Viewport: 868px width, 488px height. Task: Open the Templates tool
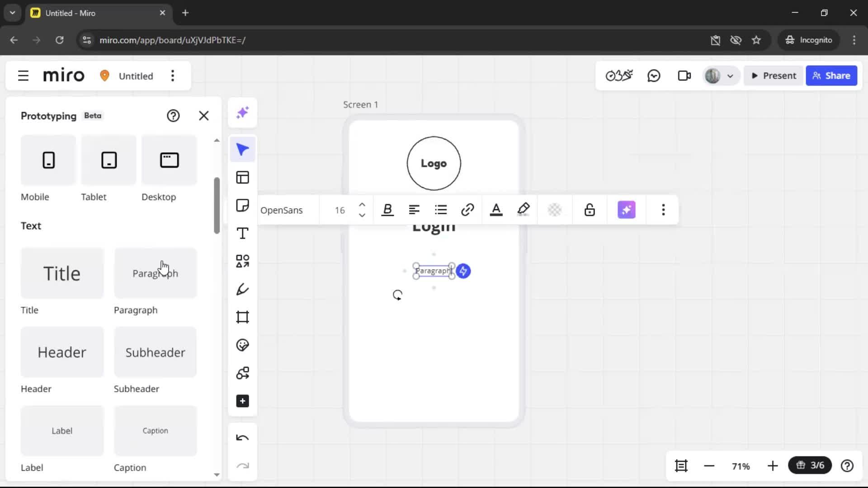pyautogui.click(x=243, y=178)
